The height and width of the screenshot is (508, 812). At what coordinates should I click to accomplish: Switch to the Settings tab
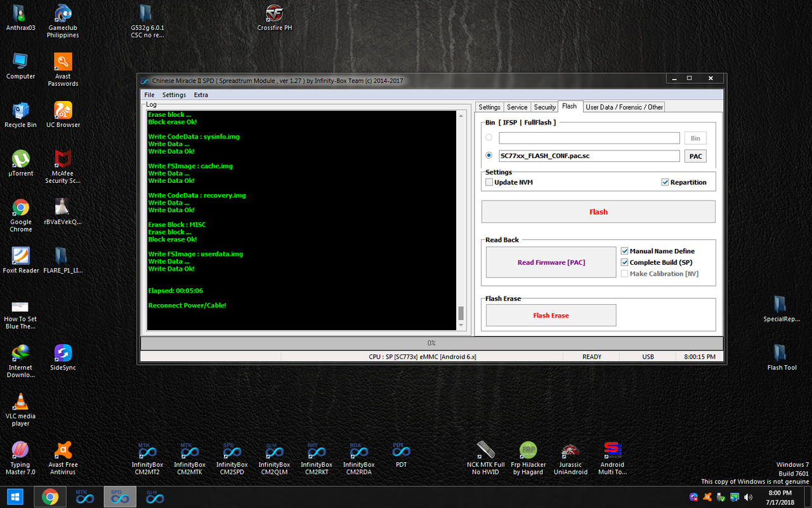pos(490,107)
